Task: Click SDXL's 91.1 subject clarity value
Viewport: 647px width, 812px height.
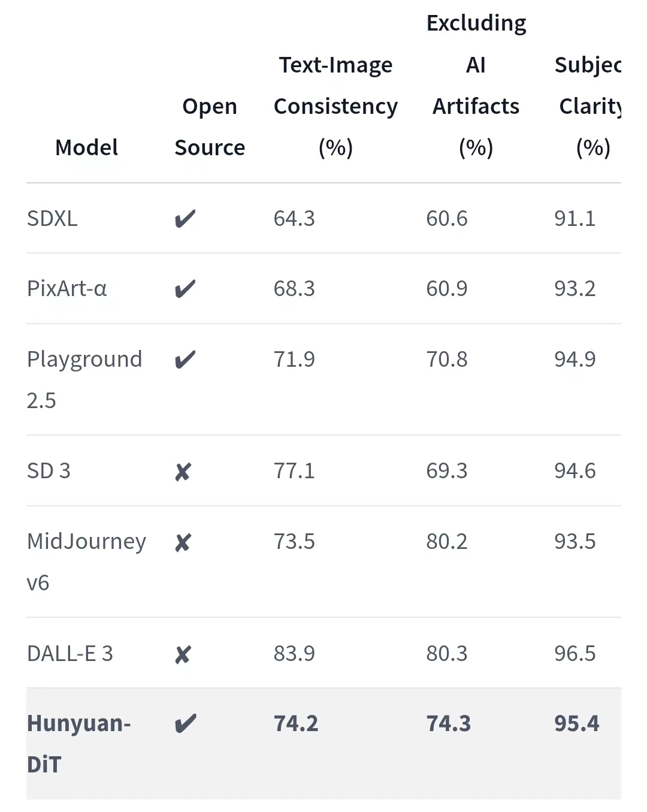Action: (x=575, y=219)
